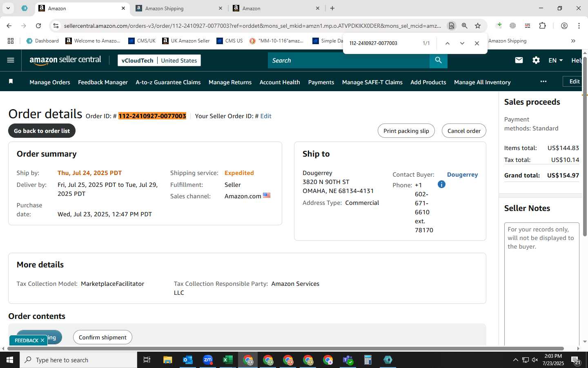588x368 pixels.
Task: Open Outlook from the taskbar
Action: click(x=187, y=360)
